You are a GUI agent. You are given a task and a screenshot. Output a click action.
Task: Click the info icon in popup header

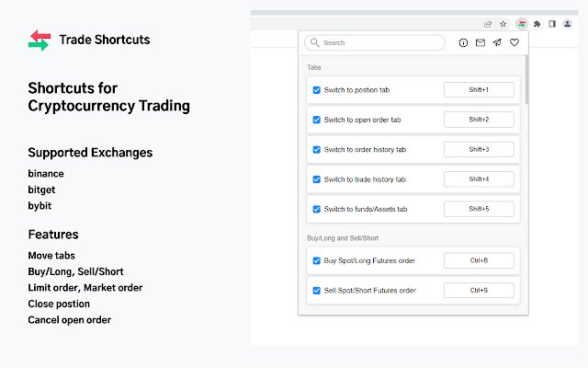[463, 43]
